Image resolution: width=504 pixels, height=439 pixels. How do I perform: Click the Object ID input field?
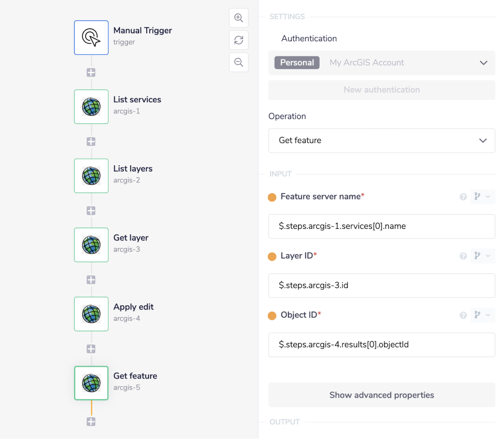[382, 345]
